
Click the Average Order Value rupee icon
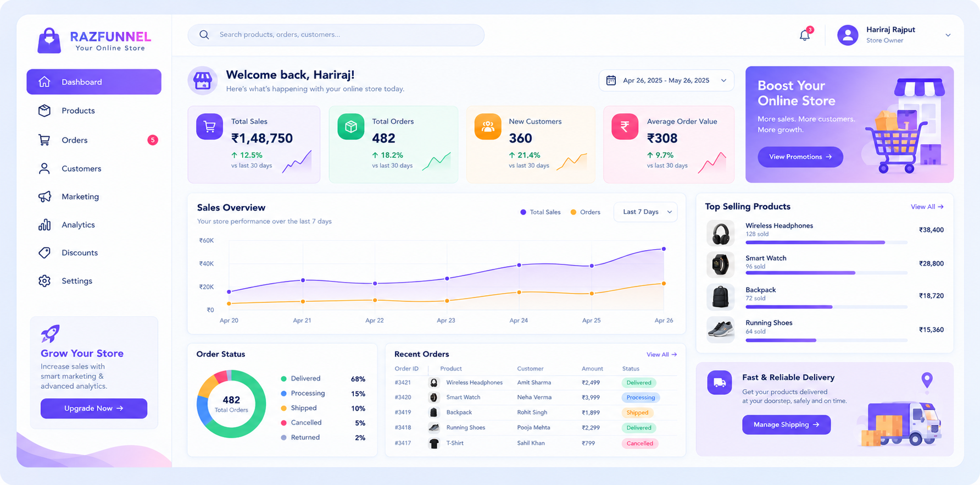point(625,126)
